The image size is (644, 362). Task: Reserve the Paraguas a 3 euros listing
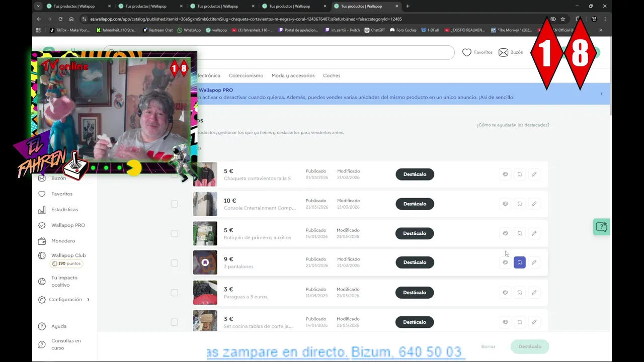click(520, 293)
